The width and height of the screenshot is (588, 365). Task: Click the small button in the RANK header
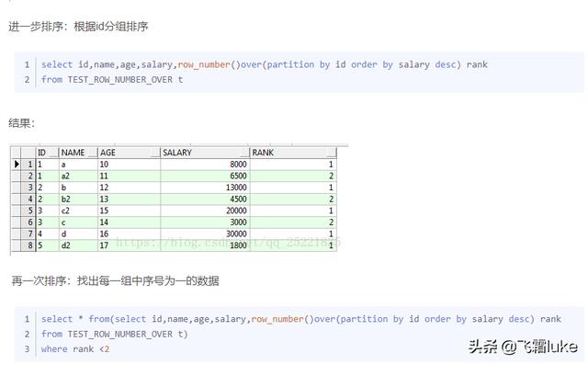[332, 153]
